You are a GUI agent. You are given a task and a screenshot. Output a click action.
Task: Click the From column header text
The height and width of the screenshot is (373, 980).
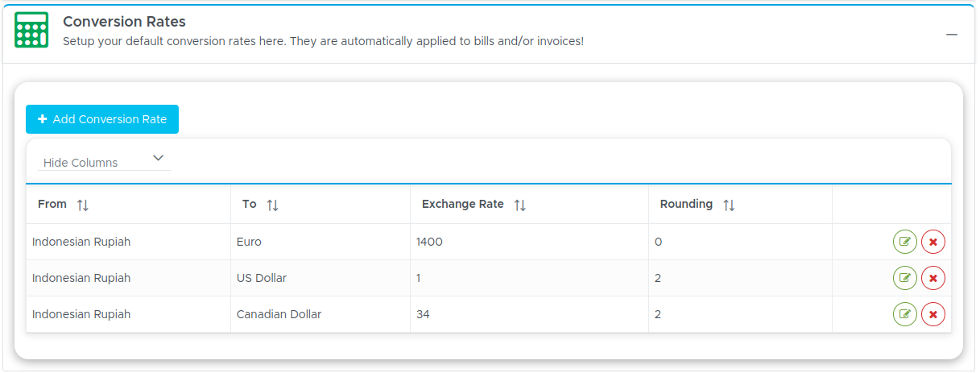pos(52,205)
